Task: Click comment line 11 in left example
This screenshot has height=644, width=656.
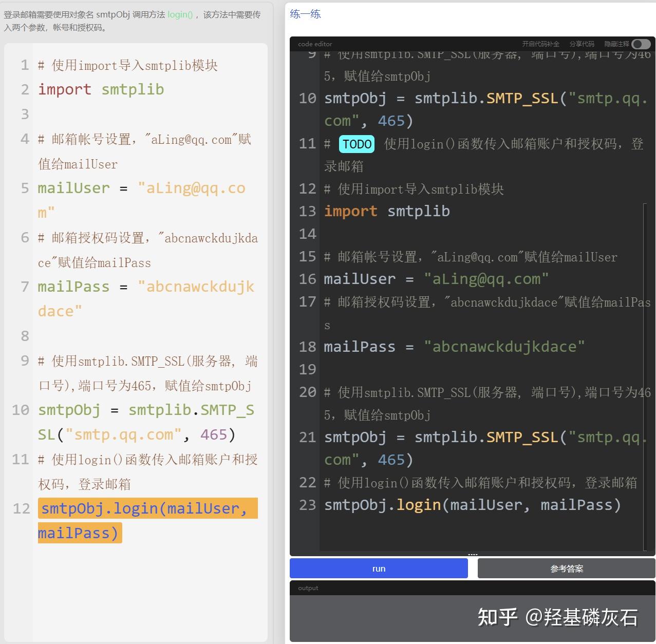Action: 148,471
